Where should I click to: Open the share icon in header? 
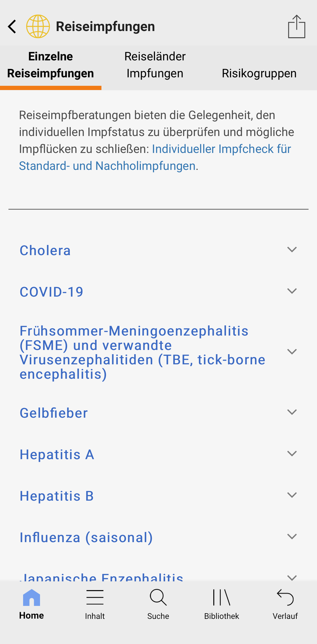296,27
